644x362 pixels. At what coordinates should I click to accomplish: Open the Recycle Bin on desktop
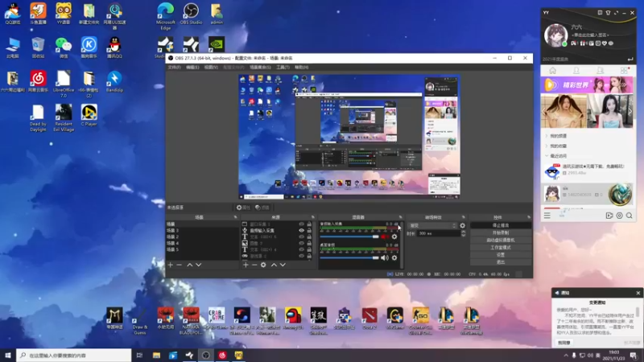click(38, 47)
